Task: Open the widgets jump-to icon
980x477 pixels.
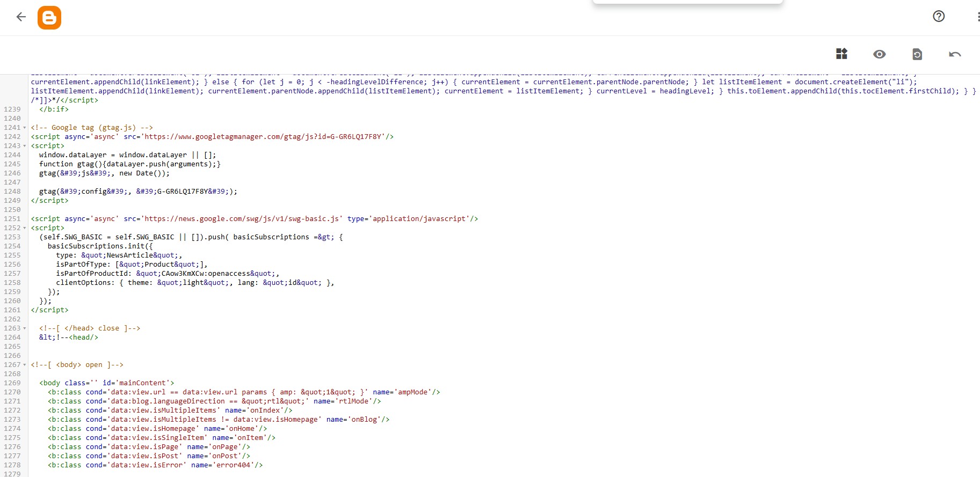Action: click(841, 54)
